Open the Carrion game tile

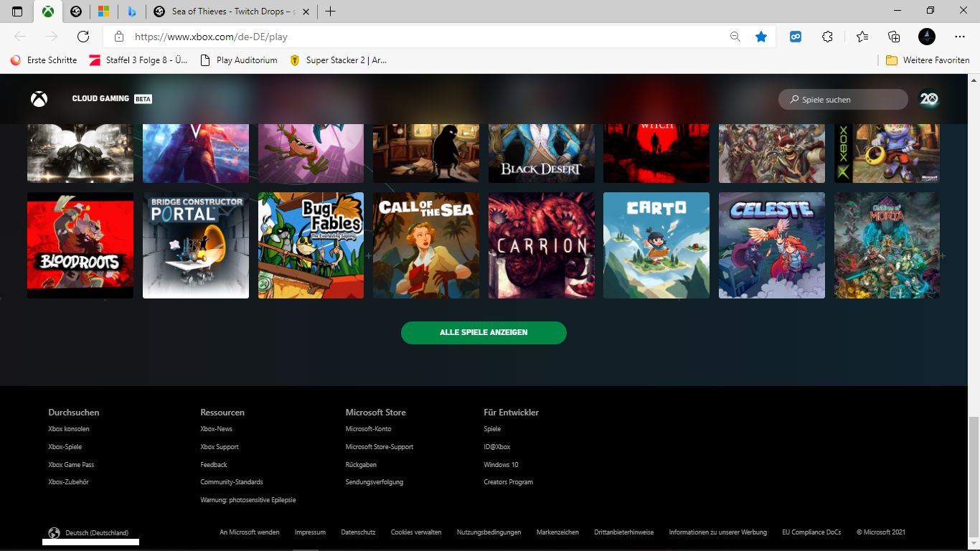point(542,245)
